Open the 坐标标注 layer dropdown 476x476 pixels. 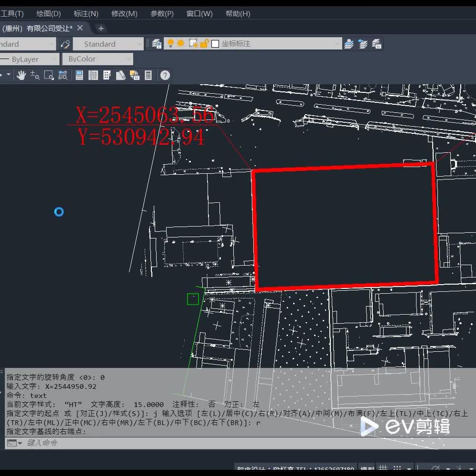point(337,43)
